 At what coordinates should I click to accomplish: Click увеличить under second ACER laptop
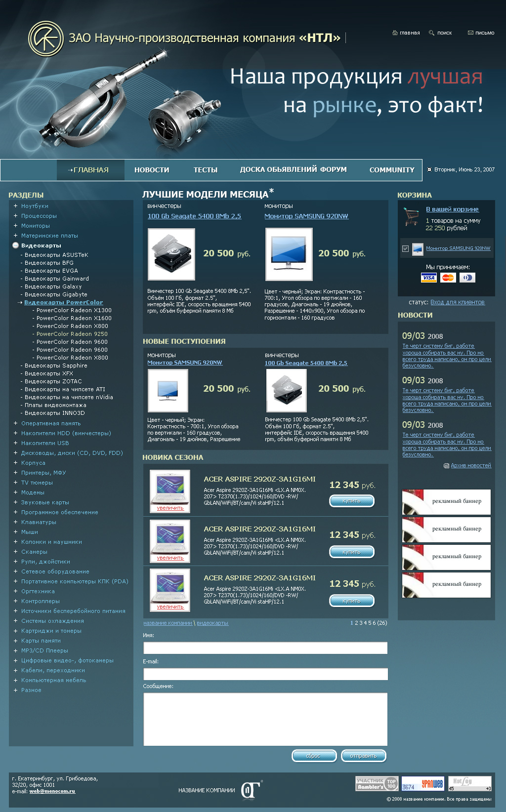click(x=170, y=558)
